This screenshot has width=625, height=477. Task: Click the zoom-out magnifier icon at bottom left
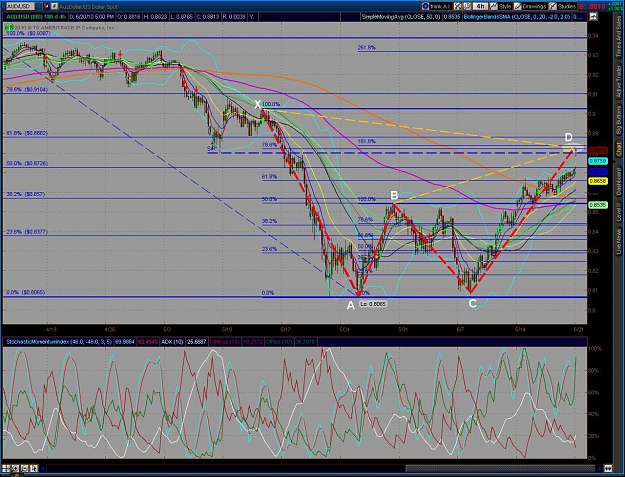[x=24, y=468]
